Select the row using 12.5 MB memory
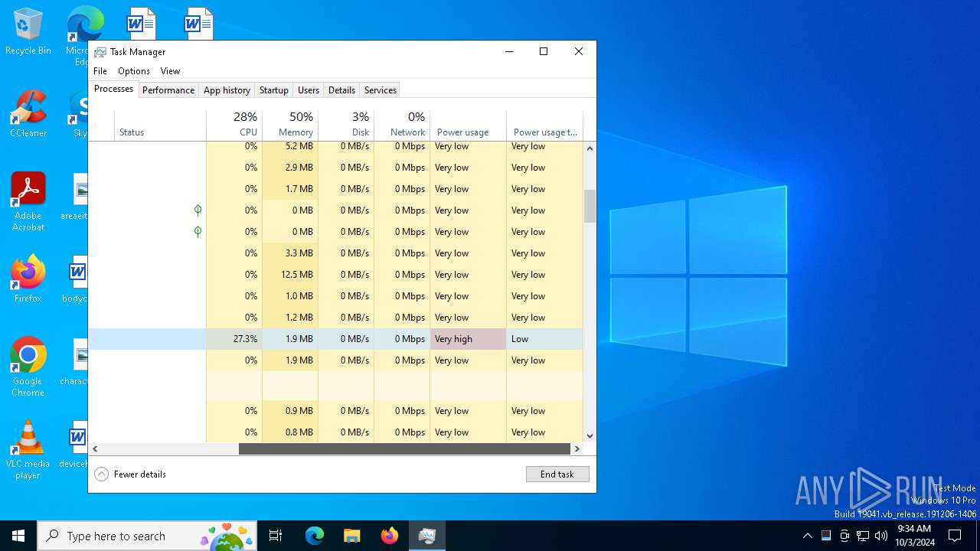 (336, 275)
